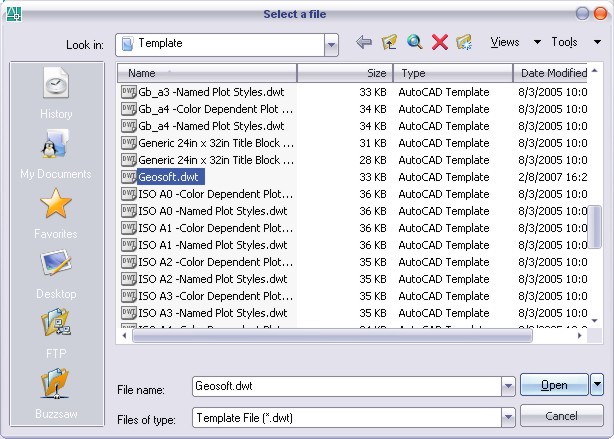
Task: Create a new folder with toolbar icon
Action: coord(464,43)
